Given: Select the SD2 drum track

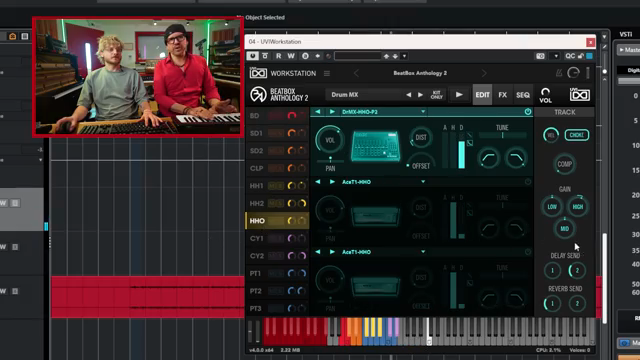Looking at the screenshot, I should pos(256,151).
